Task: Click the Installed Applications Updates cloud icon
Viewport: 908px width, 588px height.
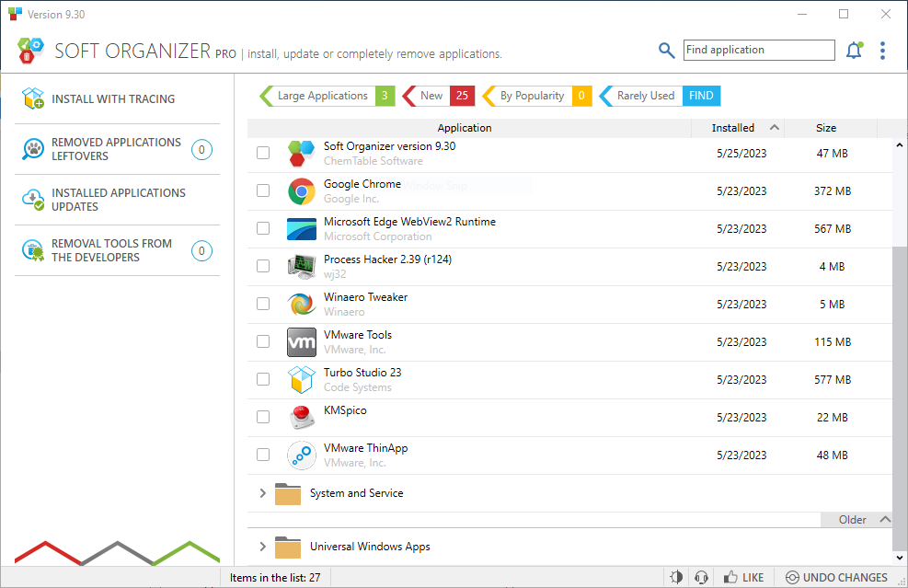Action: pos(33,200)
